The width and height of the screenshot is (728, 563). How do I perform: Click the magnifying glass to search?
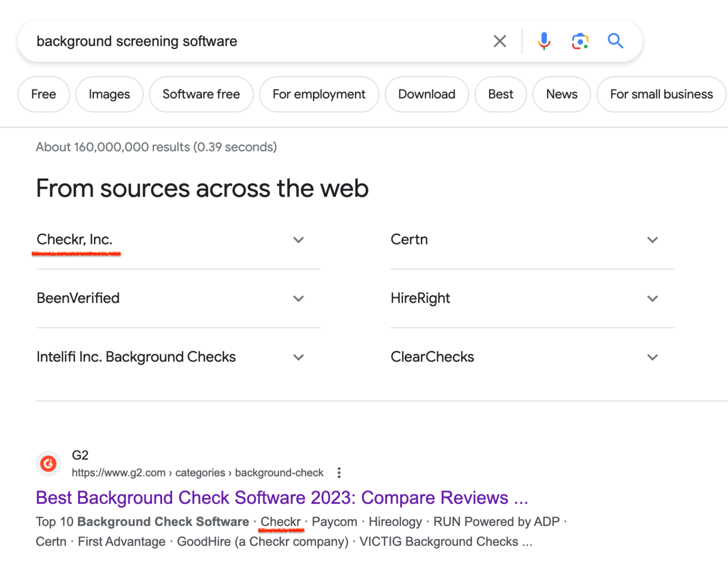tap(616, 41)
